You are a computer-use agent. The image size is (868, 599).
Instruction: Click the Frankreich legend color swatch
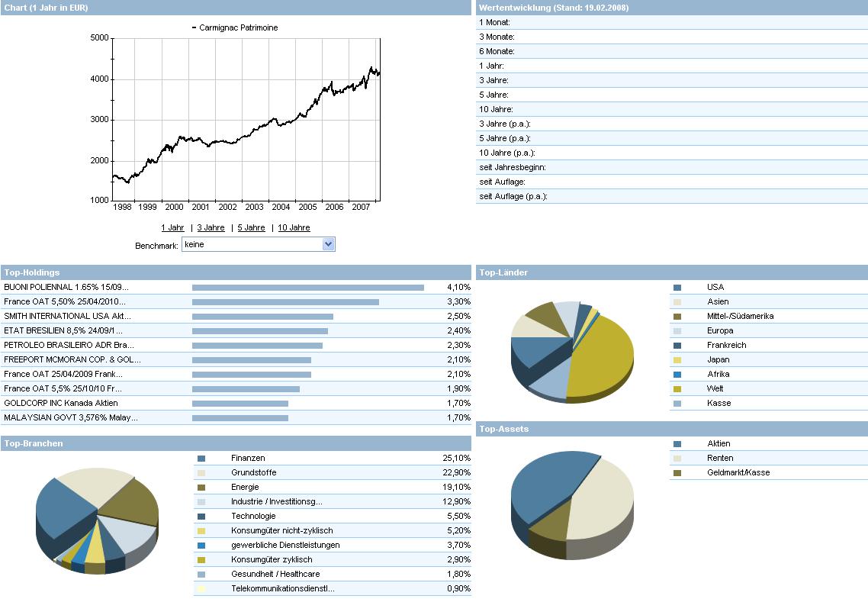pyautogui.click(x=677, y=346)
